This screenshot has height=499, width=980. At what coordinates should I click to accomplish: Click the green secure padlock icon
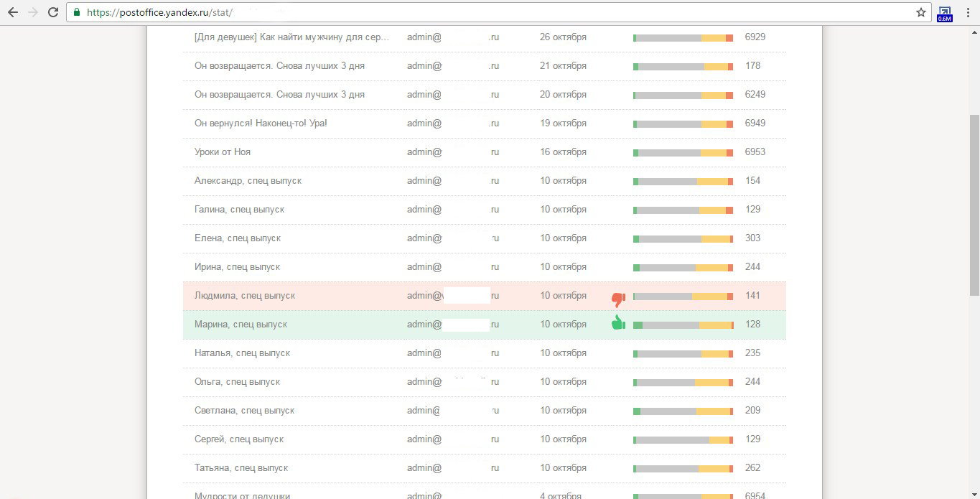(x=77, y=12)
